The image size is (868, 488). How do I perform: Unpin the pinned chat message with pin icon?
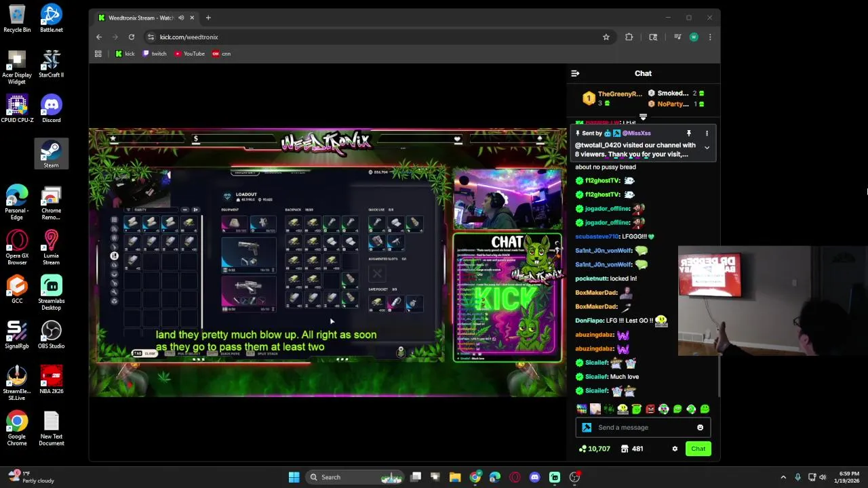point(688,134)
